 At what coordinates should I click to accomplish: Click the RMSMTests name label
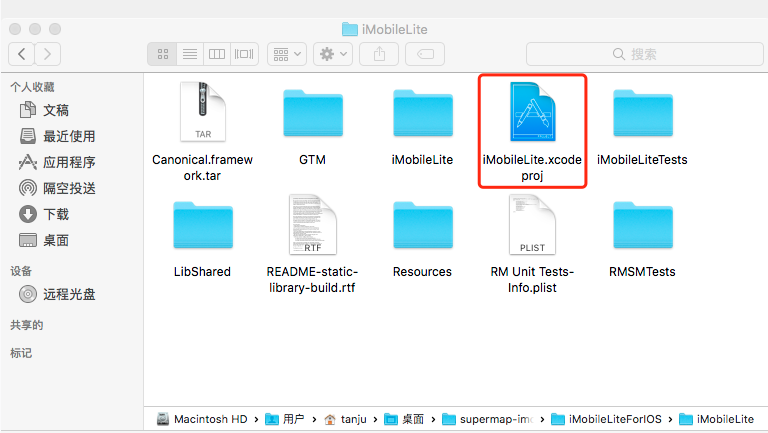[x=642, y=272]
